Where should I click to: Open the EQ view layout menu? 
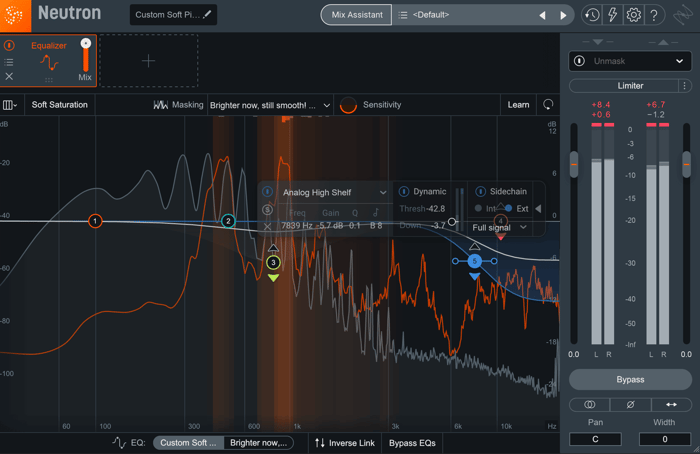(x=10, y=105)
